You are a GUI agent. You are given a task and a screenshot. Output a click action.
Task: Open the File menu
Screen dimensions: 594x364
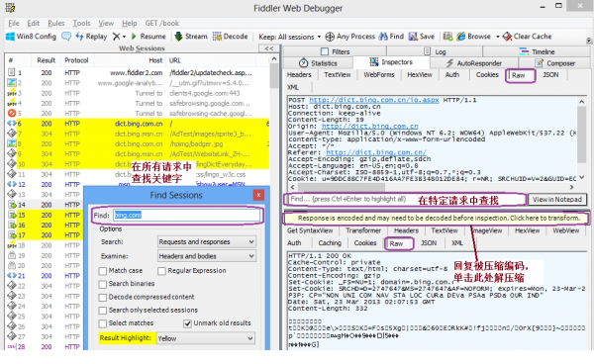coord(14,23)
